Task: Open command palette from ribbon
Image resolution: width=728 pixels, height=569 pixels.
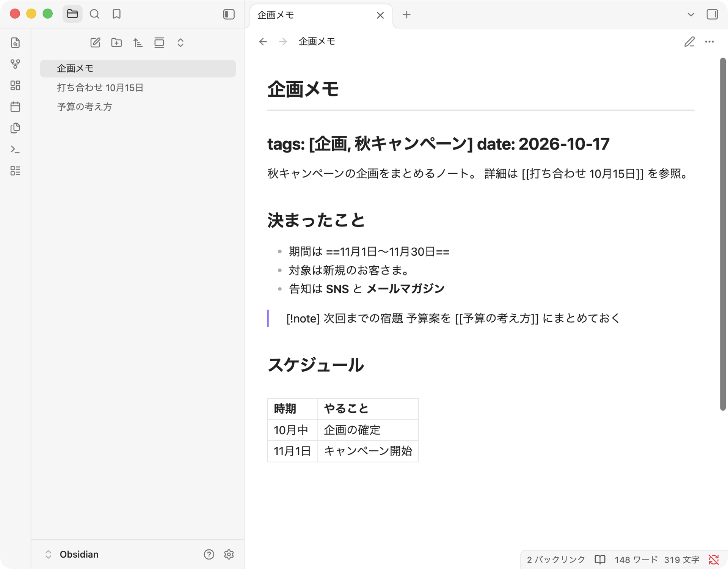Action: 15,149
